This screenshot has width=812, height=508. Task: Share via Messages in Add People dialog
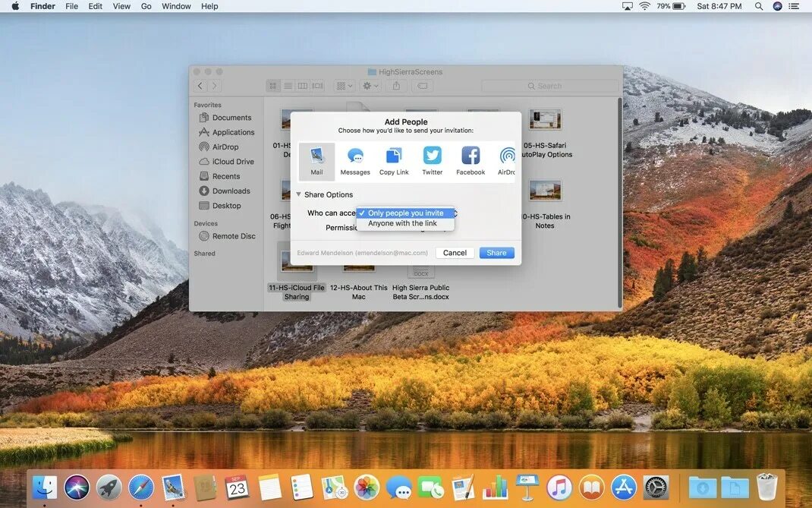point(355,159)
